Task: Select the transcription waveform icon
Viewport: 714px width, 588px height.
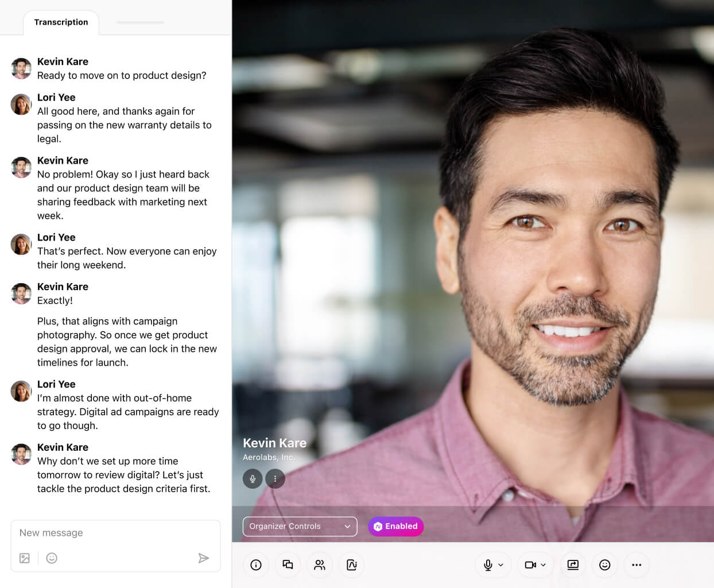Action: (352, 564)
